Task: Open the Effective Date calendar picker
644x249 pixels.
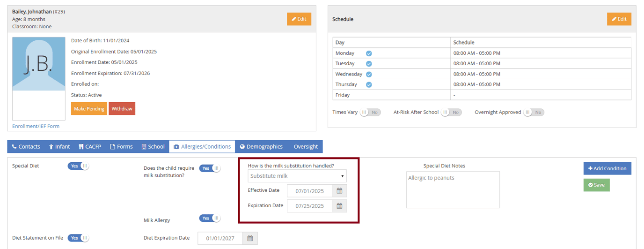Action: pyautogui.click(x=339, y=191)
